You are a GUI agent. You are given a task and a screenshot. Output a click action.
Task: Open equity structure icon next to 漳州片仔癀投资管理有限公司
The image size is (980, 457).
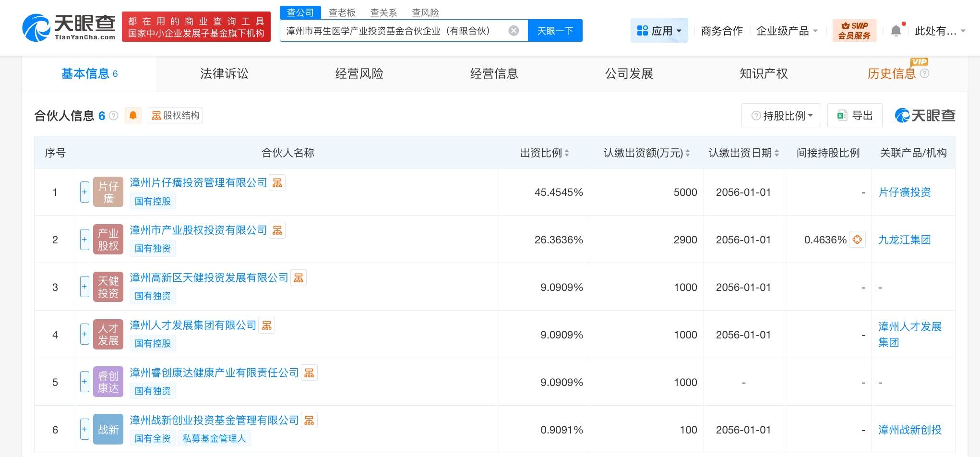click(x=277, y=183)
